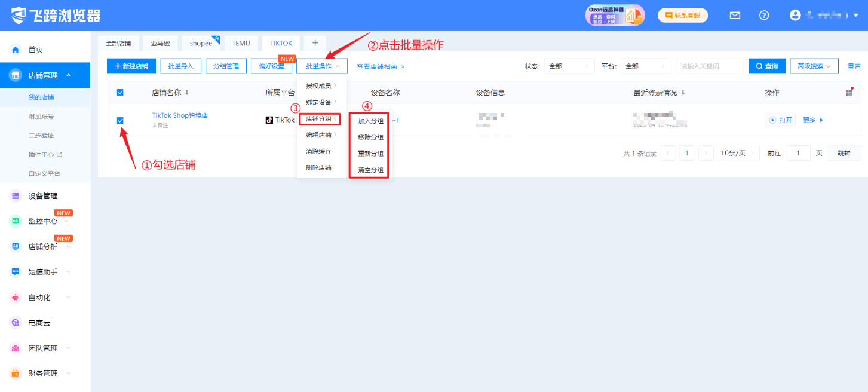Click the 电商云 sidebar icon
This screenshot has height=392, width=868.
16,323
